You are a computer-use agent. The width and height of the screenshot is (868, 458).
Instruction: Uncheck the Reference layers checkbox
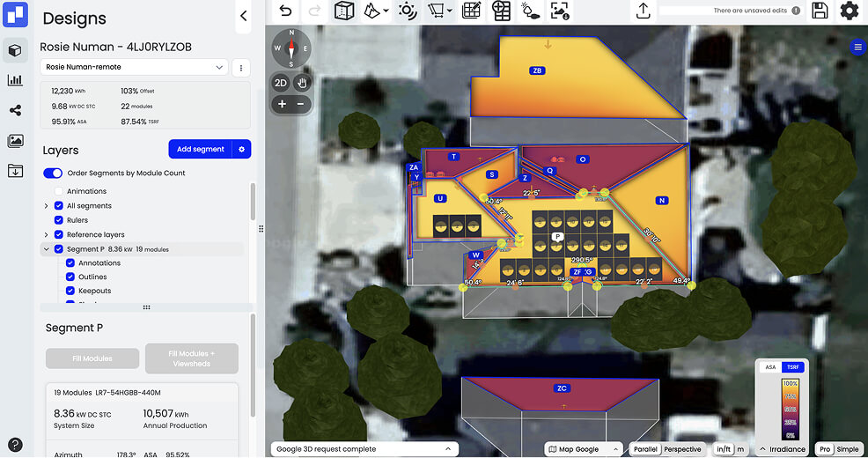pyautogui.click(x=59, y=234)
